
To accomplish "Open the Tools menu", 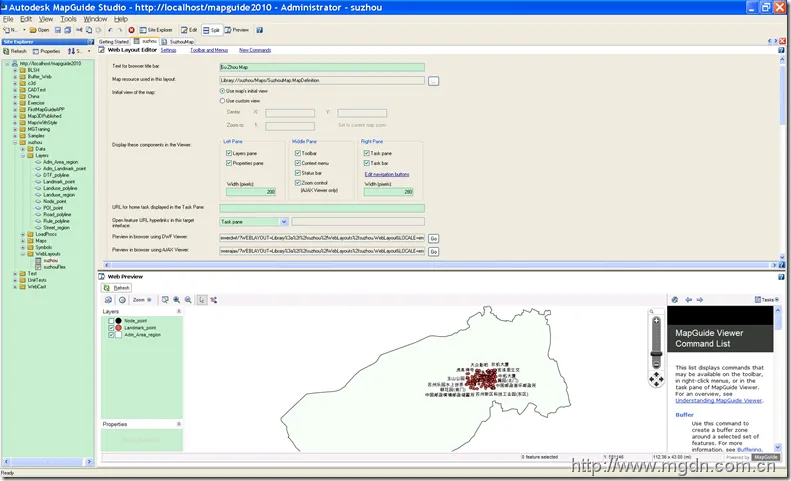I will (x=68, y=19).
